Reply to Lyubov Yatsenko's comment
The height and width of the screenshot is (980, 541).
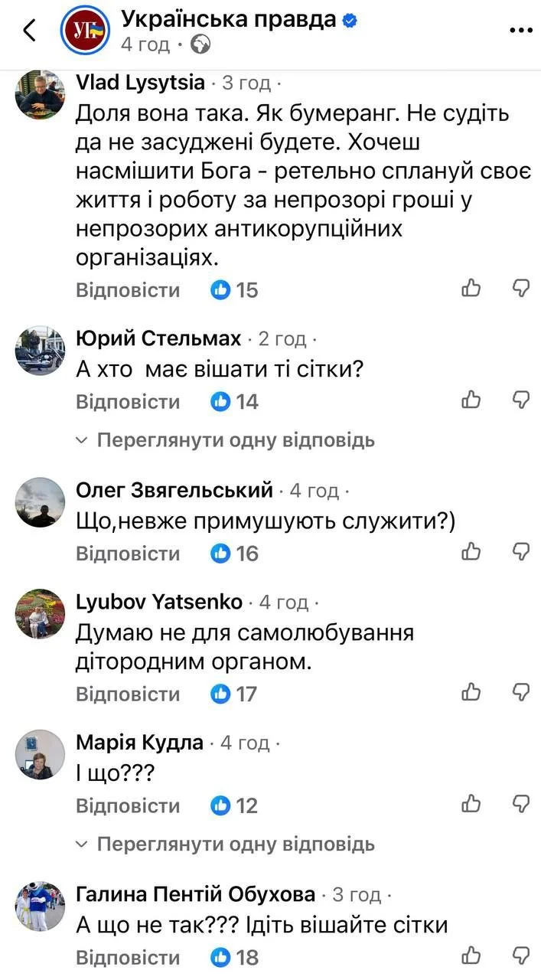(x=128, y=694)
